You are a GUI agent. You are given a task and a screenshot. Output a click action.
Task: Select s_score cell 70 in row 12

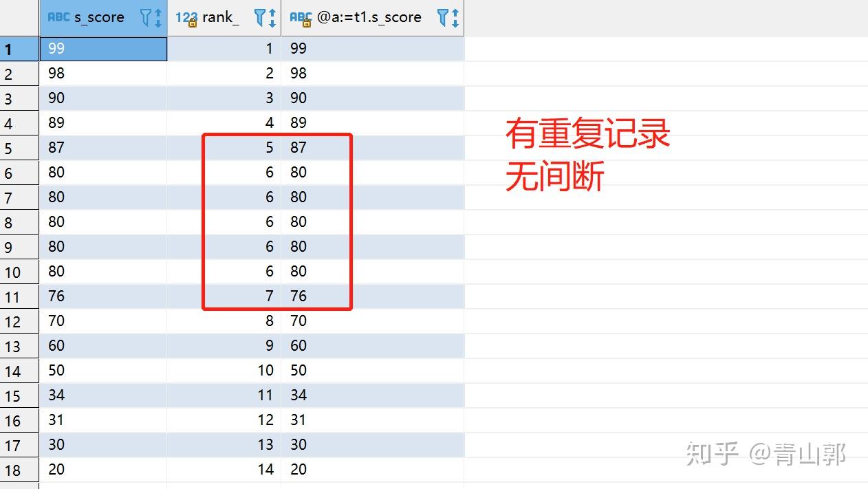click(x=103, y=321)
